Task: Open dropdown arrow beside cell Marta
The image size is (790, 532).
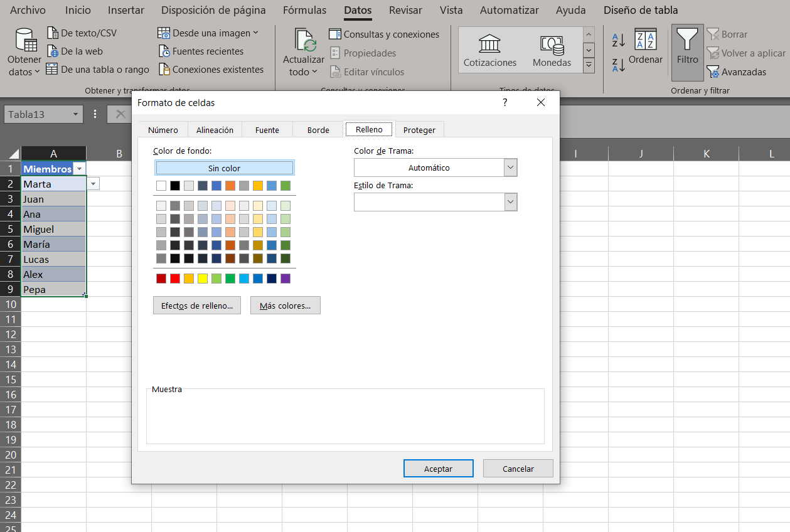Action: tap(93, 184)
